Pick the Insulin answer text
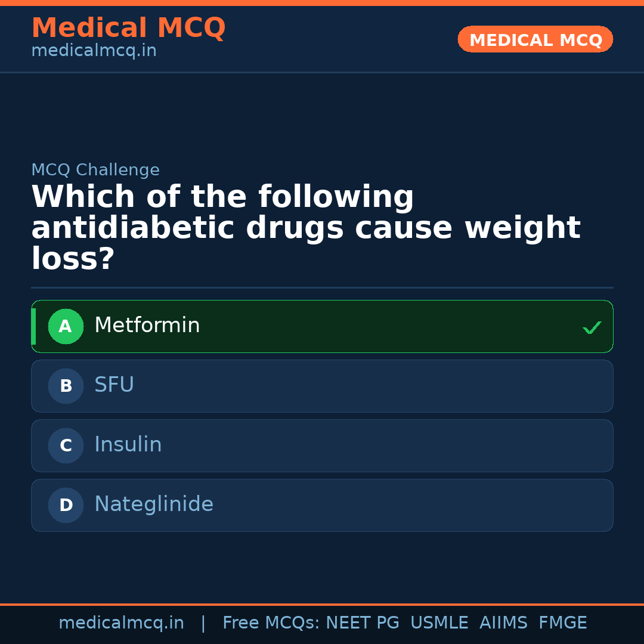 [x=128, y=445]
